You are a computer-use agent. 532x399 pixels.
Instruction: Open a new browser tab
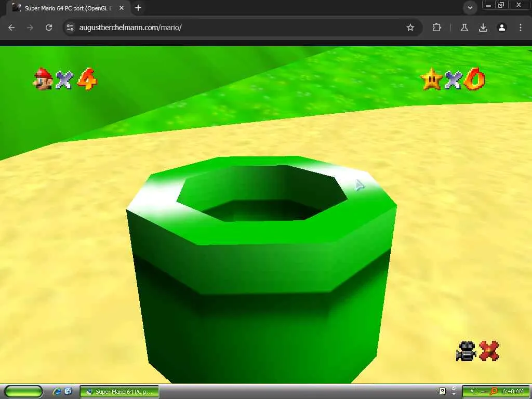(138, 8)
